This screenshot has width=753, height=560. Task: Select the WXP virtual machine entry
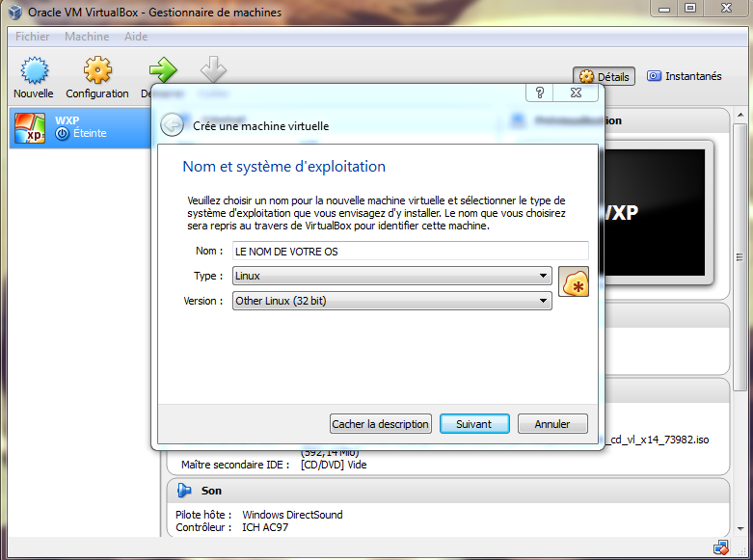pos(80,128)
